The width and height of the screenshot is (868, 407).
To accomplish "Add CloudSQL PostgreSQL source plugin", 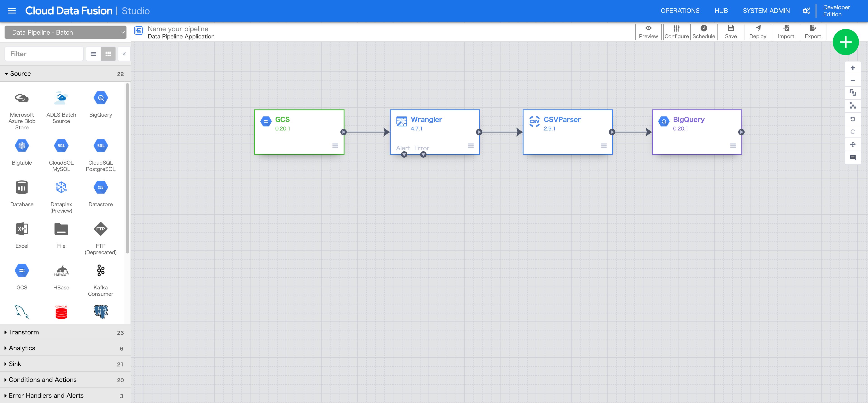I will click(101, 155).
